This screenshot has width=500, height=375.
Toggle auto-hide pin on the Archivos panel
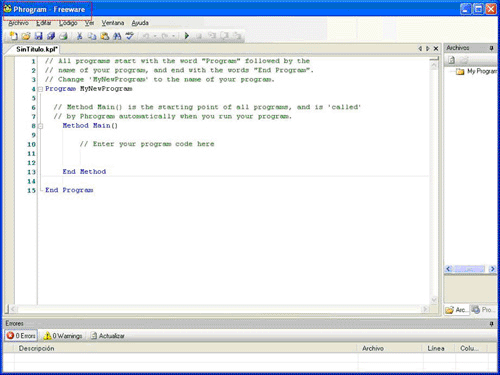491,48
